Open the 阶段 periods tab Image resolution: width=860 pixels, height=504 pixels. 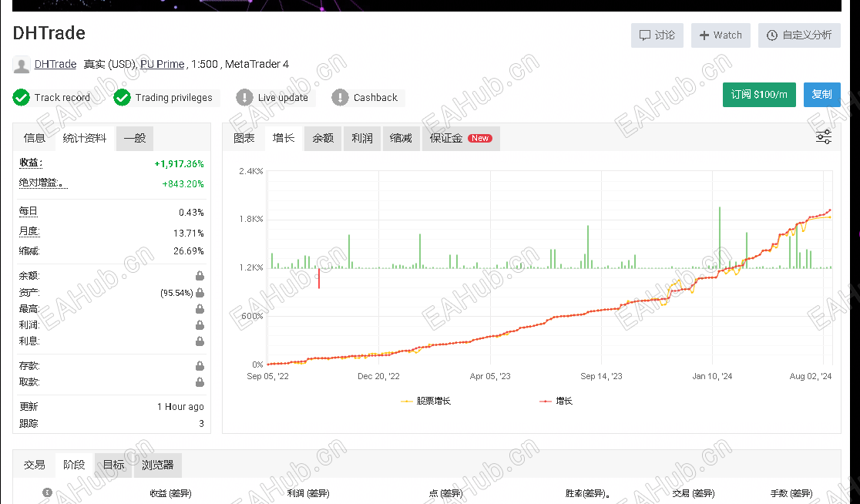(x=74, y=465)
